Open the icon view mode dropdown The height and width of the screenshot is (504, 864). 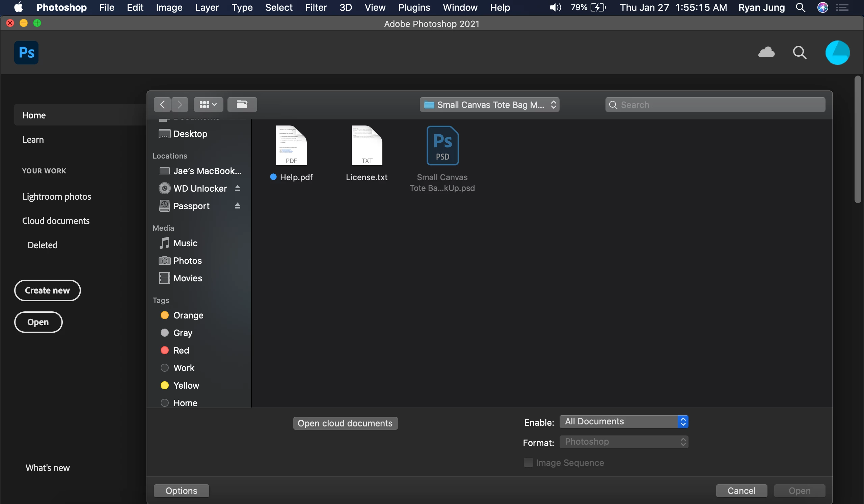click(208, 105)
